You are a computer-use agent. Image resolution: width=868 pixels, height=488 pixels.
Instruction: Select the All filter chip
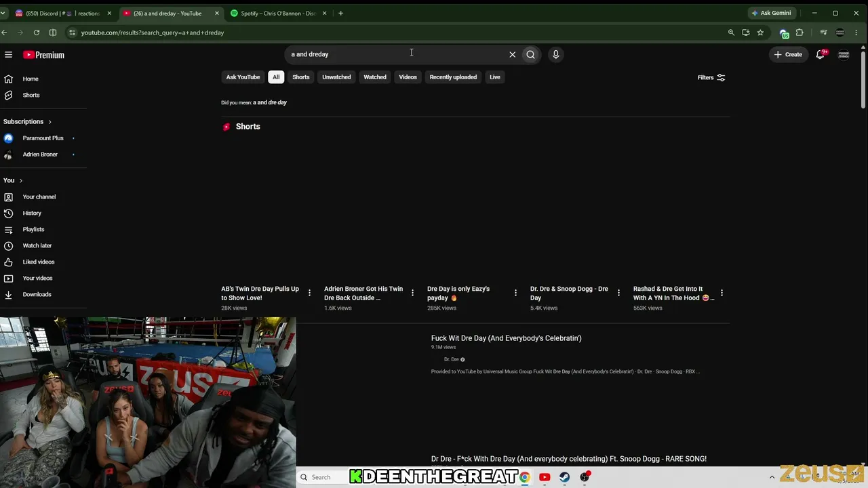click(276, 77)
